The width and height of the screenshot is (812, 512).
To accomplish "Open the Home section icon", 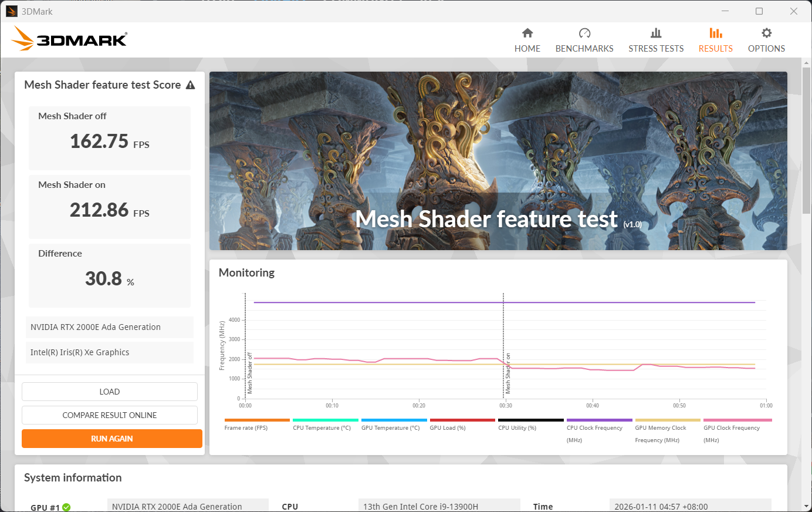I will tap(527, 33).
